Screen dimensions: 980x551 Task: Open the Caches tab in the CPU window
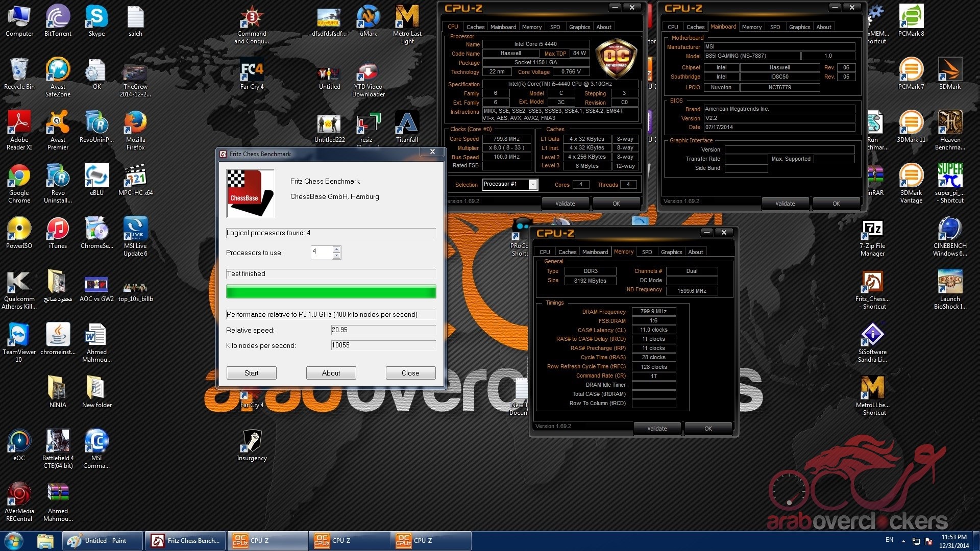pyautogui.click(x=475, y=27)
